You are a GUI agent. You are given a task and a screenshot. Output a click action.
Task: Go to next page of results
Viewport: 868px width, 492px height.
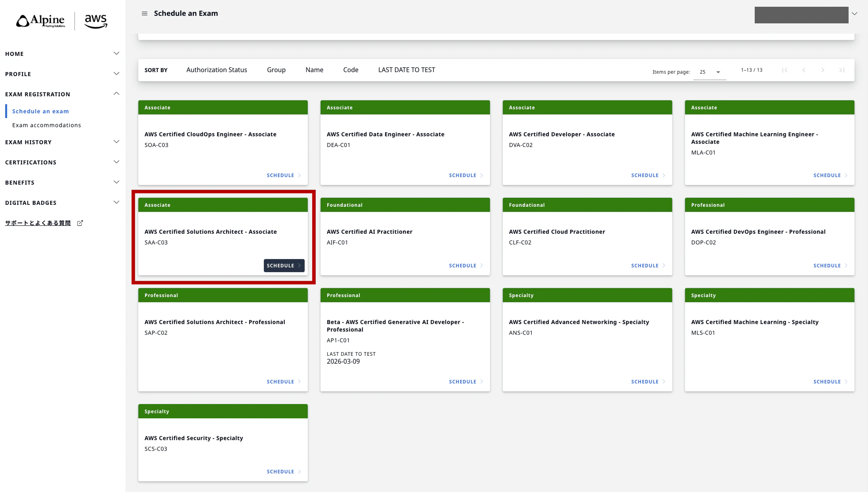pyautogui.click(x=823, y=70)
